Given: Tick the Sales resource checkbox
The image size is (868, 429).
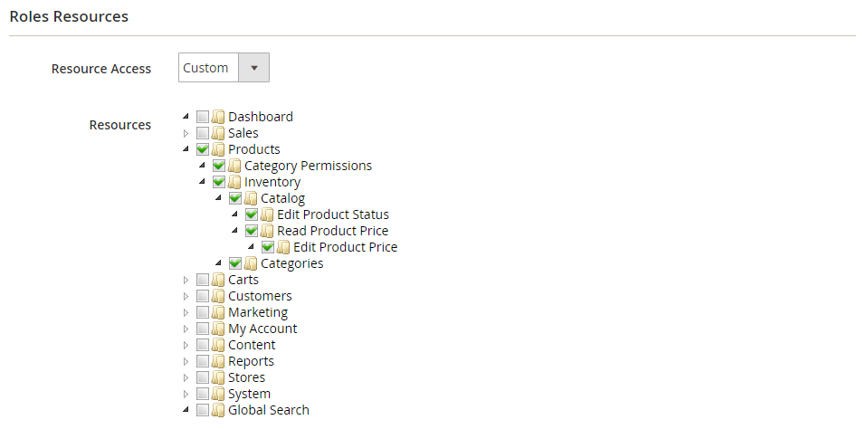Looking at the screenshot, I should point(203,133).
